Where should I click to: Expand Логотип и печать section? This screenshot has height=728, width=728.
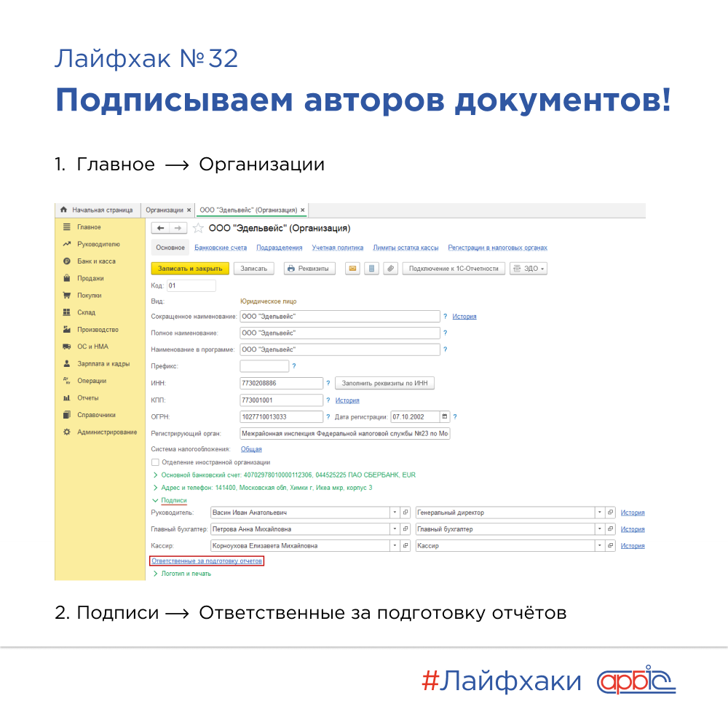pyautogui.click(x=156, y=574)
